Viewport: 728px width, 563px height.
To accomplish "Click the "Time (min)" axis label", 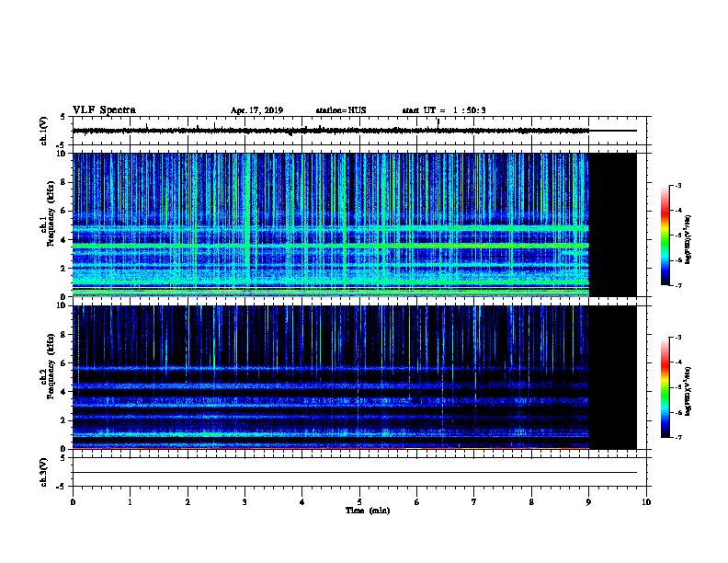I will tap(368, 511).
